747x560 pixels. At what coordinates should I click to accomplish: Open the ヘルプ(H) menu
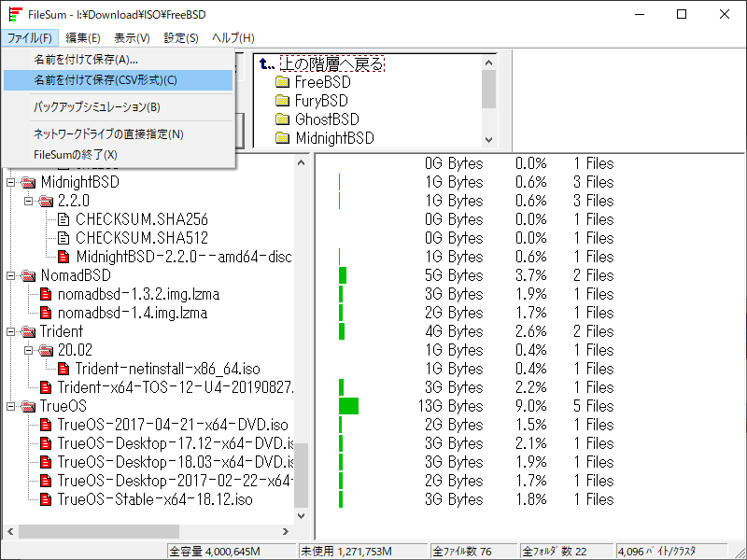(233, 37)
